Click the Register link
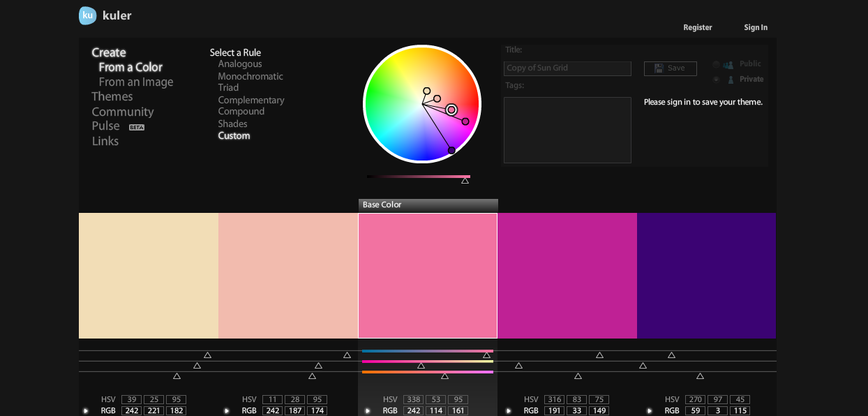The image size is (868, 416). tap(698, 28)
